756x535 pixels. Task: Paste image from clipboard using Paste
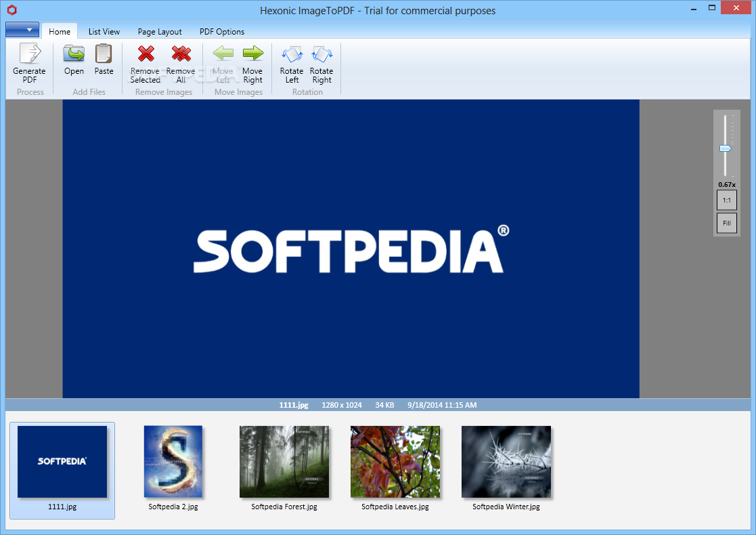point(104,53)
